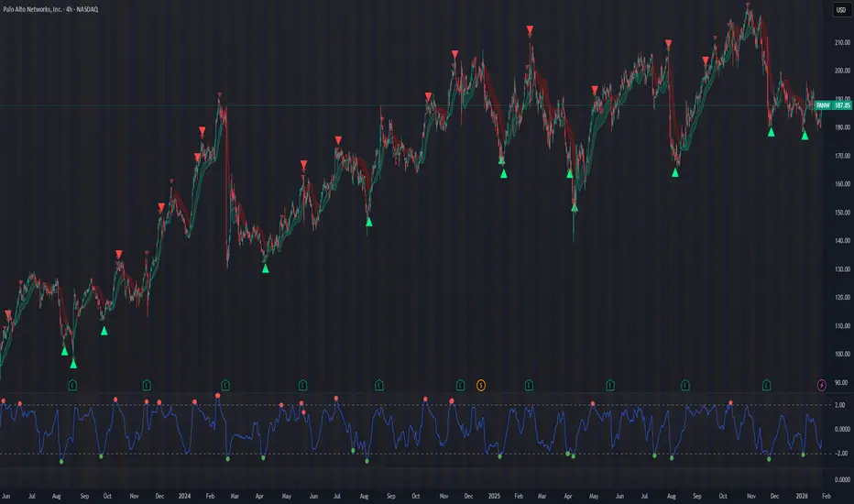Screen dimensions: 854x504
Task: Click the PANW 187.85 price label
Action: pos(833,105)
